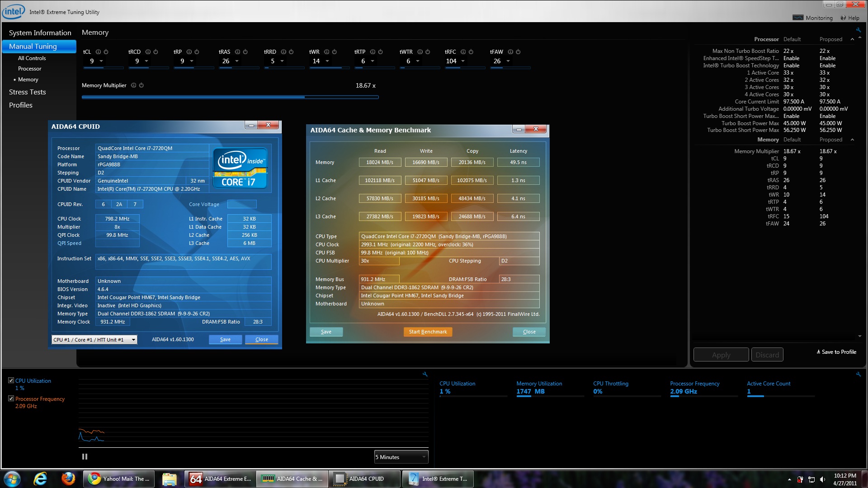The height and width of the screenshot is (488, 868).
Task: Launch Firefox from the taskbar
Action: click(x=68, y=479)
